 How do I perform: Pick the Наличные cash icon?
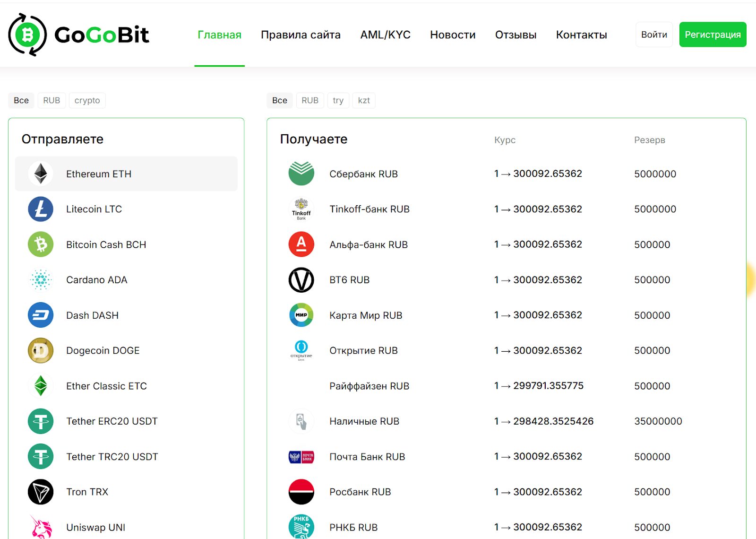[301, 421]
